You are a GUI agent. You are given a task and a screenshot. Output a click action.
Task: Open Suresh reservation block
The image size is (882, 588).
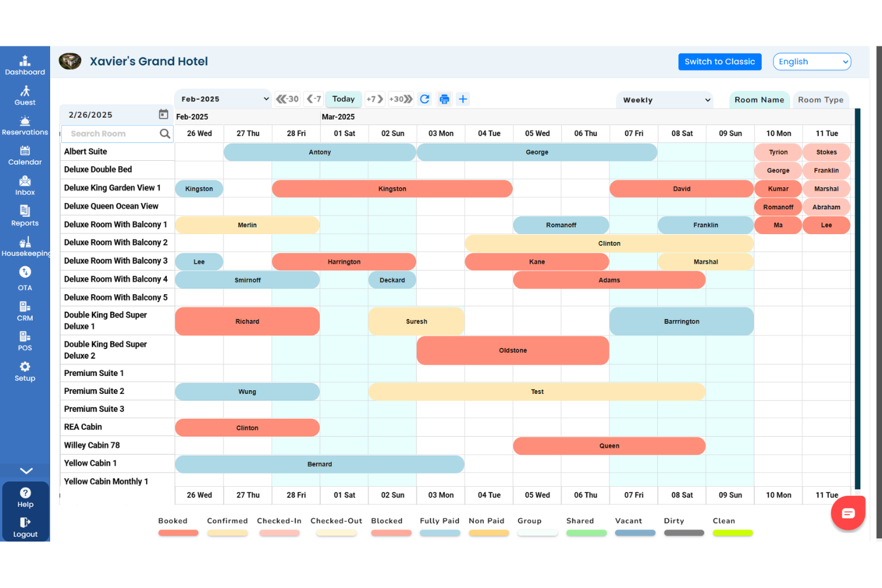click(x=417, y=322)
